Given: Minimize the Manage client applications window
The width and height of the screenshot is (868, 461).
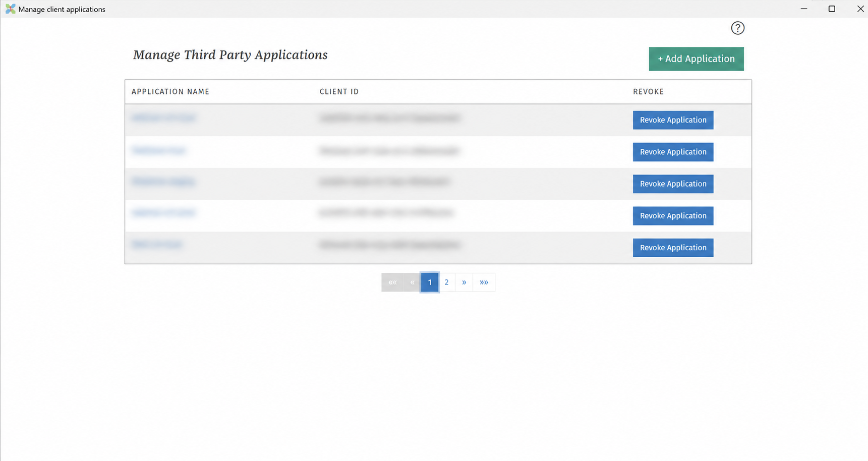Looking at the screenshot, I should pos(804,9).
